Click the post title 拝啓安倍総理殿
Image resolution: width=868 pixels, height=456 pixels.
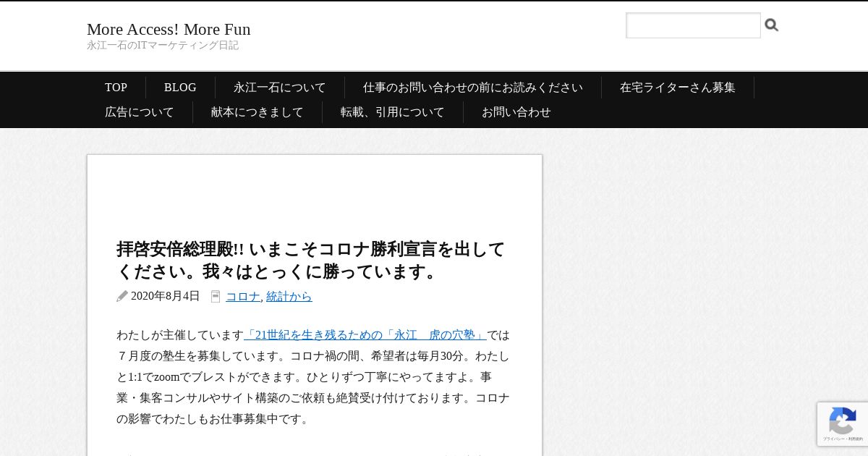click(x=311, y=260)
